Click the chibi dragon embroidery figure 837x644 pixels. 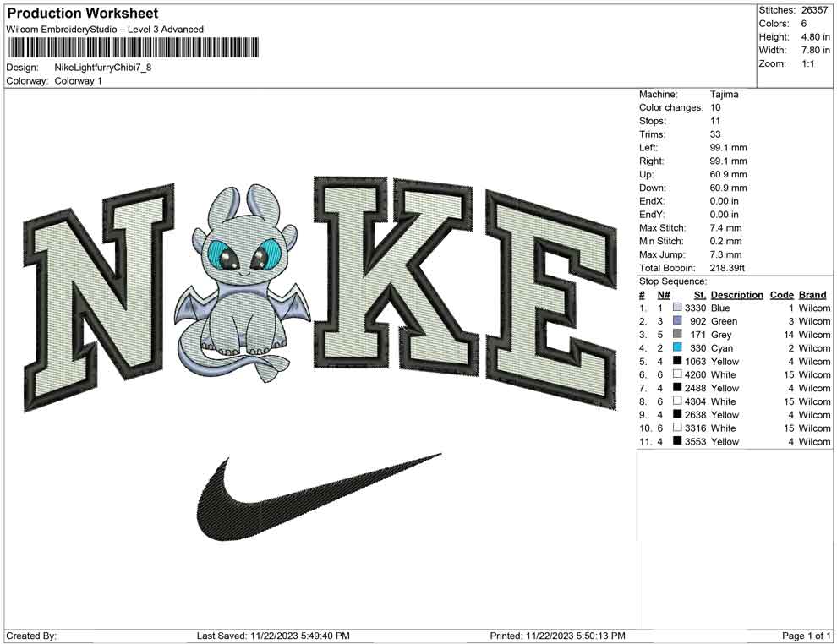[x=243, y=283]
